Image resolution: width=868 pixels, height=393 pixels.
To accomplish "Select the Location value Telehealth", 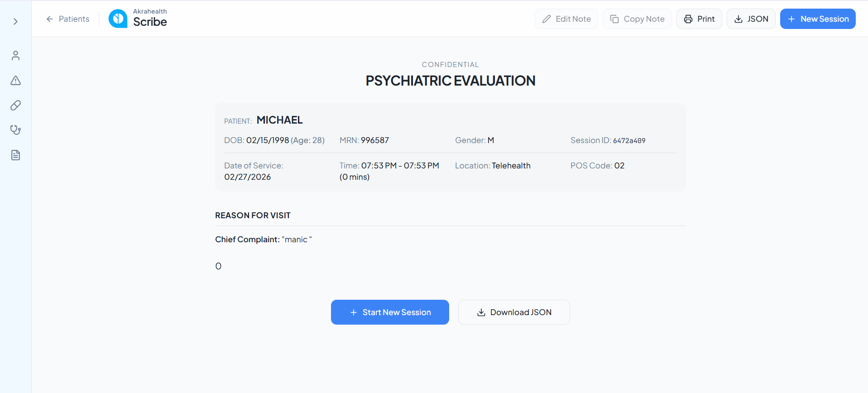I will 511,166.
